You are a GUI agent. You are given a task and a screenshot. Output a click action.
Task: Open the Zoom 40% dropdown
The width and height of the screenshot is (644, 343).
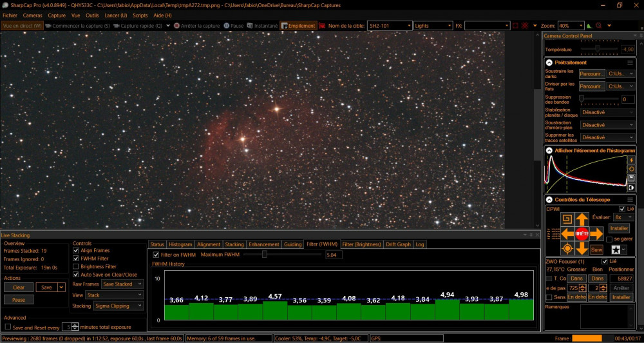coord(571,26)
